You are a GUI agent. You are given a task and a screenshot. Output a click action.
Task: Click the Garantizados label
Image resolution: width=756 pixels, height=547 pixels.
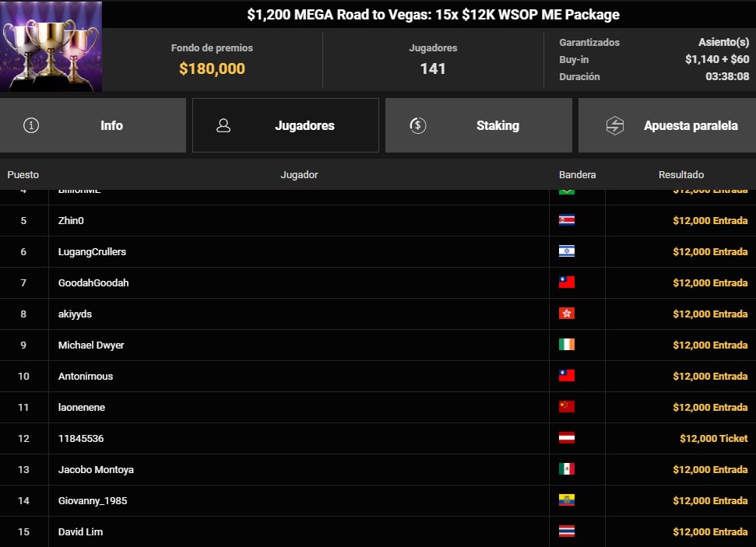[x=589, y=43]
